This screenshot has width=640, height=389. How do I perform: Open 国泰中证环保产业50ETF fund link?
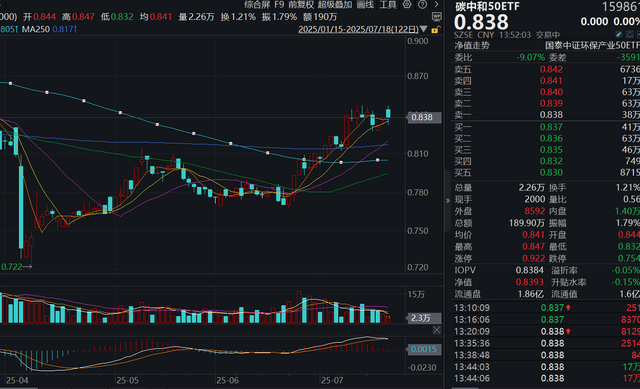592,46
